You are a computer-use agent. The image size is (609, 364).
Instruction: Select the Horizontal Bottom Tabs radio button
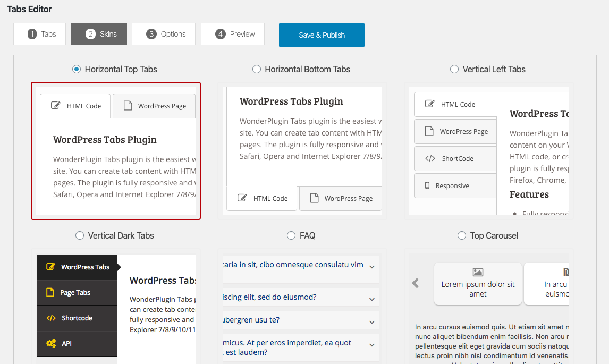pos(257,69)
